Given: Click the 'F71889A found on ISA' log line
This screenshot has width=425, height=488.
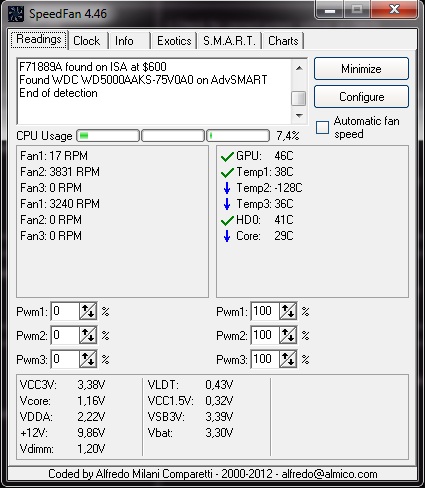Looking at the screenshot, I should (93, 67).
